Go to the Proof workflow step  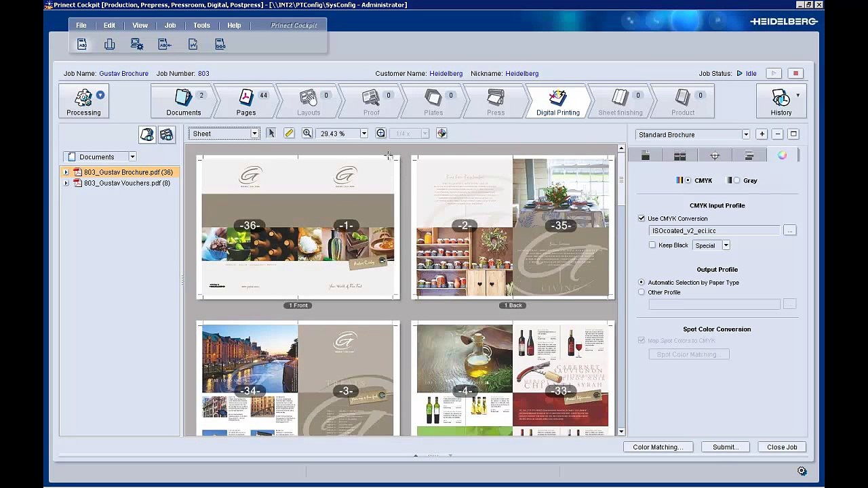[x=371, y=102]
